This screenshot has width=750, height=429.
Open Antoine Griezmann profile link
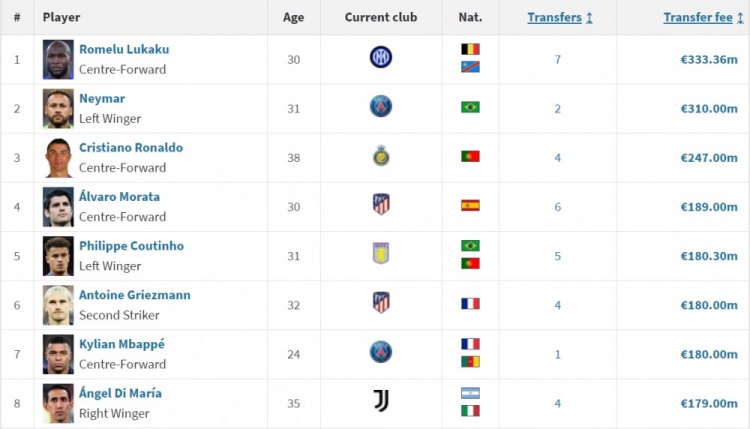click(134, 294)
